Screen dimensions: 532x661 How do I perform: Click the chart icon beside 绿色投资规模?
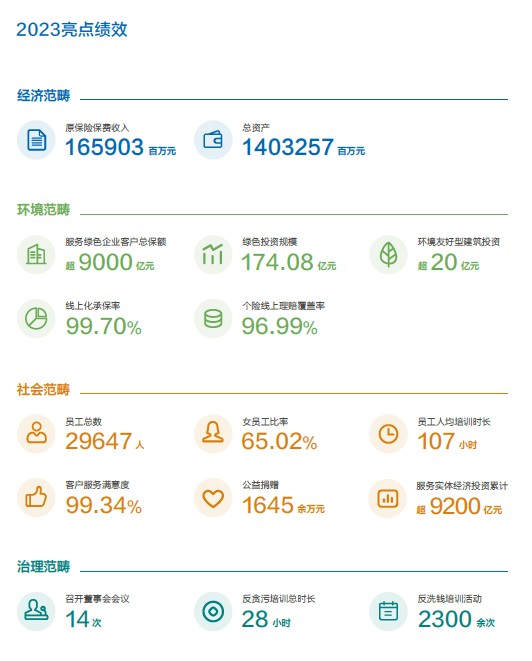point(213,255)
